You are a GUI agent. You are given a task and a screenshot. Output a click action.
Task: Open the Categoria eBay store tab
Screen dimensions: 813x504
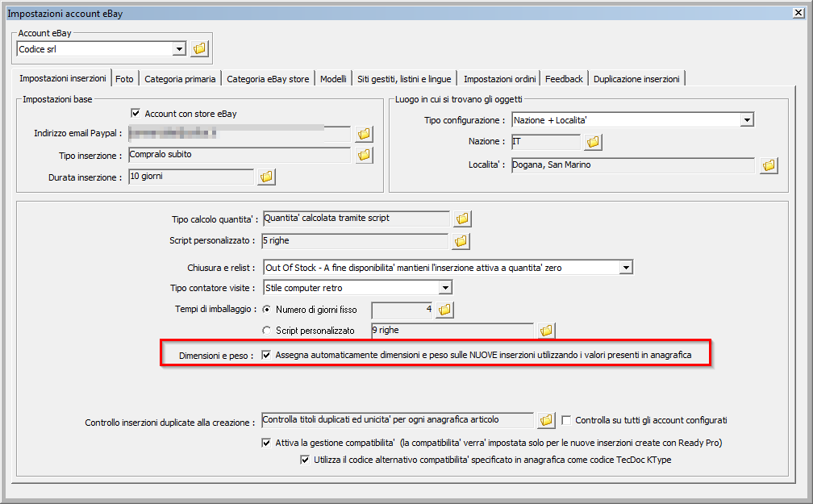point(268,79)
